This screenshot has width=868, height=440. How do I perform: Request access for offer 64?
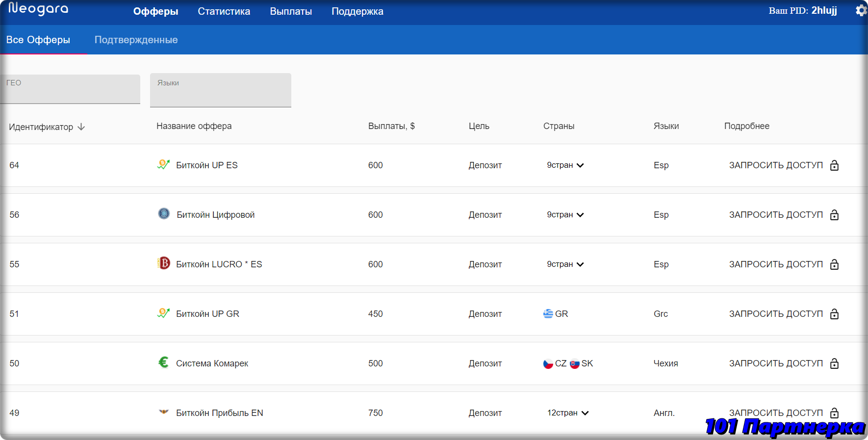click(776, 165)
